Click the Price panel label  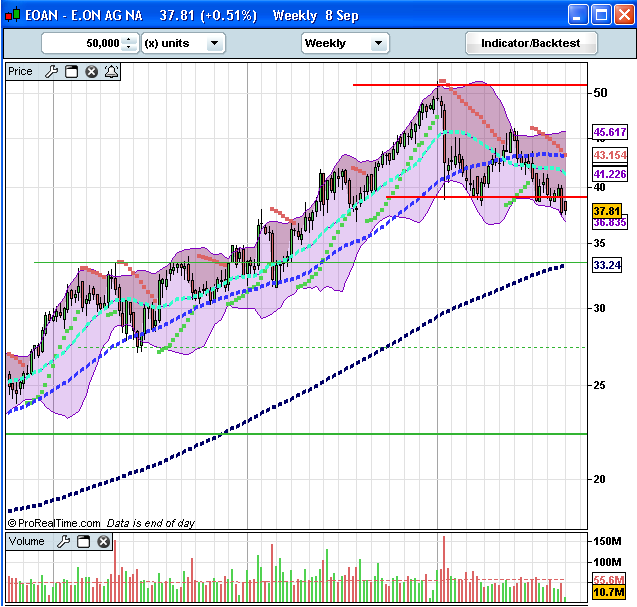[20, 72]
